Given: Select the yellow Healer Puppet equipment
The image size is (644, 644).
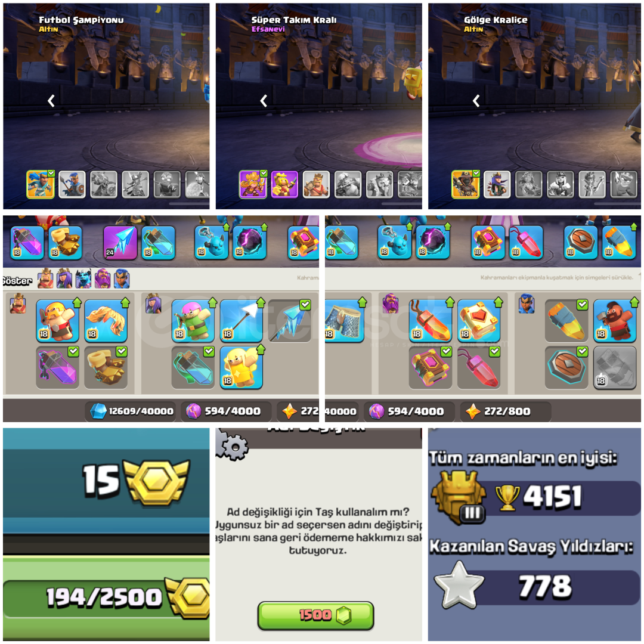Looking at the screenshot, I should 241,367.
